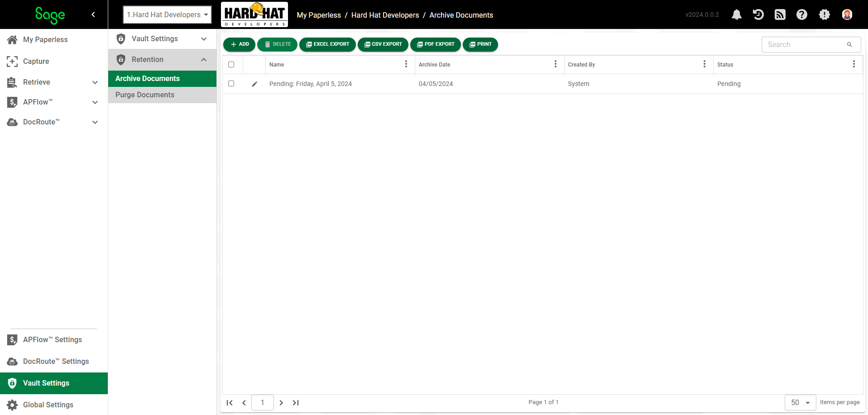
Task: Open Created By column options menu
Action: (705, 64)
